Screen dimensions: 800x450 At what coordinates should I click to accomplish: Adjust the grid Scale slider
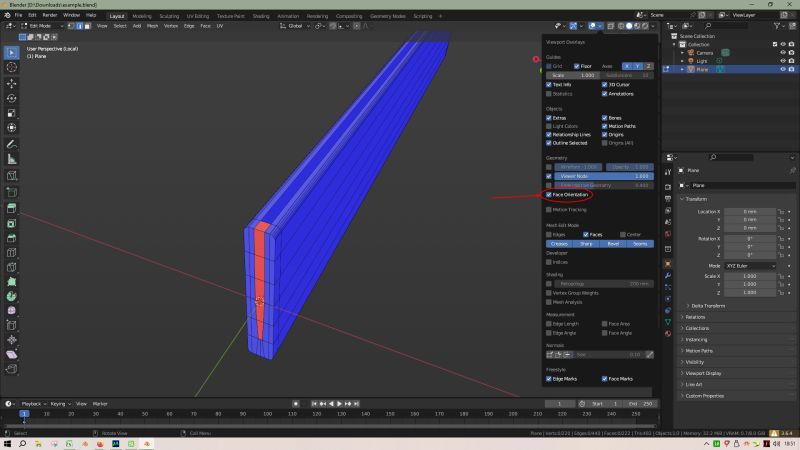(x=571, y=76)
